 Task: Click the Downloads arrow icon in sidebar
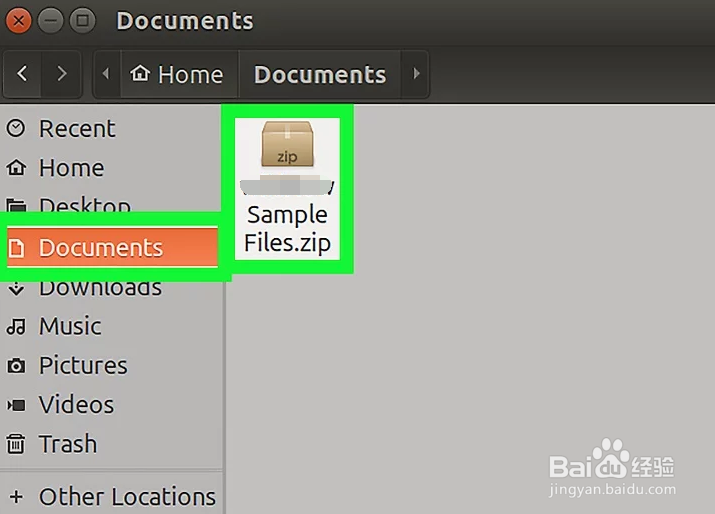point(16,289)
